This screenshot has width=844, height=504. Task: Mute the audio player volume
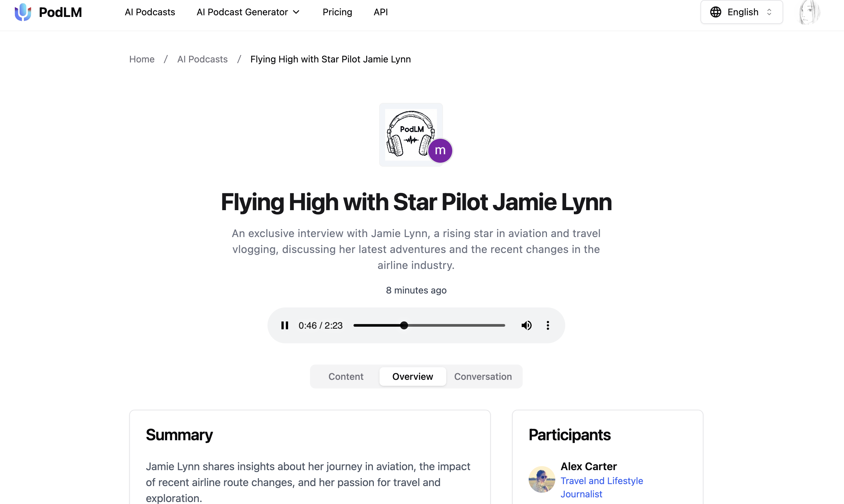[x=526, y=325]
